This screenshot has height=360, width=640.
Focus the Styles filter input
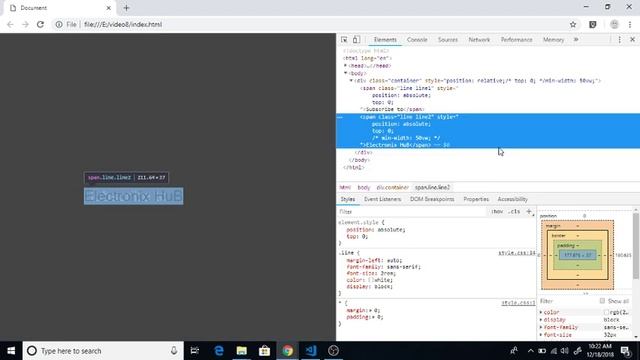pyautogui.click(x=412, y=211)
